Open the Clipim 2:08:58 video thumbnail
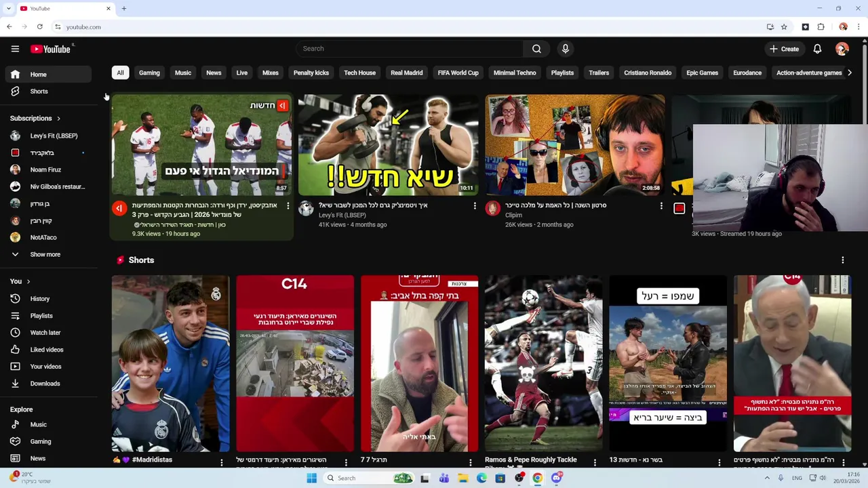868x488 pixels. [575, 145]
